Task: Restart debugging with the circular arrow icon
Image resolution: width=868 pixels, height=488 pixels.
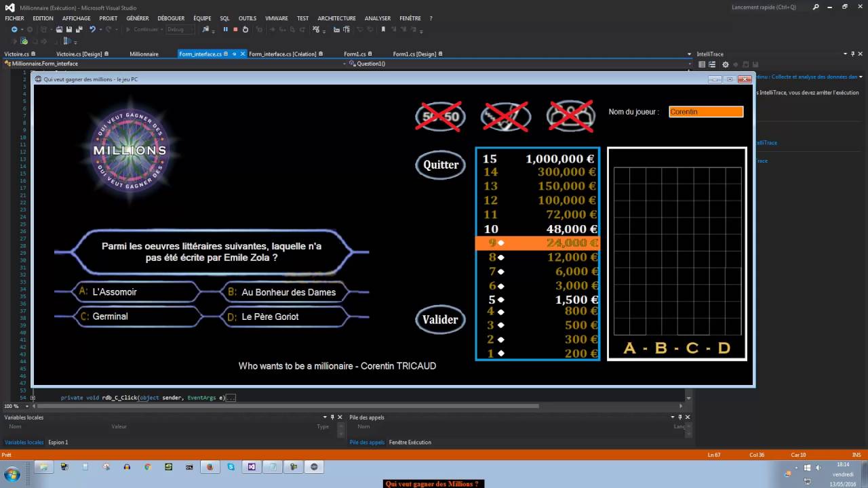Action: pos(245,29)
